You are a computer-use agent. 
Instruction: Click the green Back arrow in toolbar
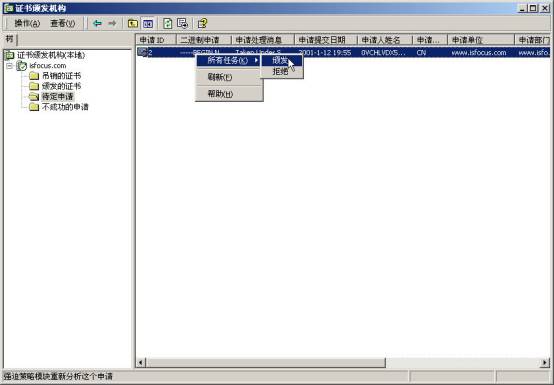97,24
